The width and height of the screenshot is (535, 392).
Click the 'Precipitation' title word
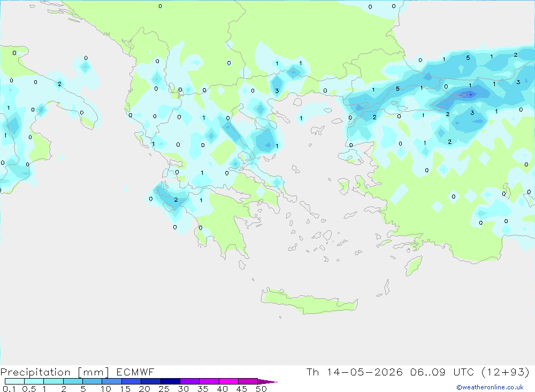click(35, 372)
